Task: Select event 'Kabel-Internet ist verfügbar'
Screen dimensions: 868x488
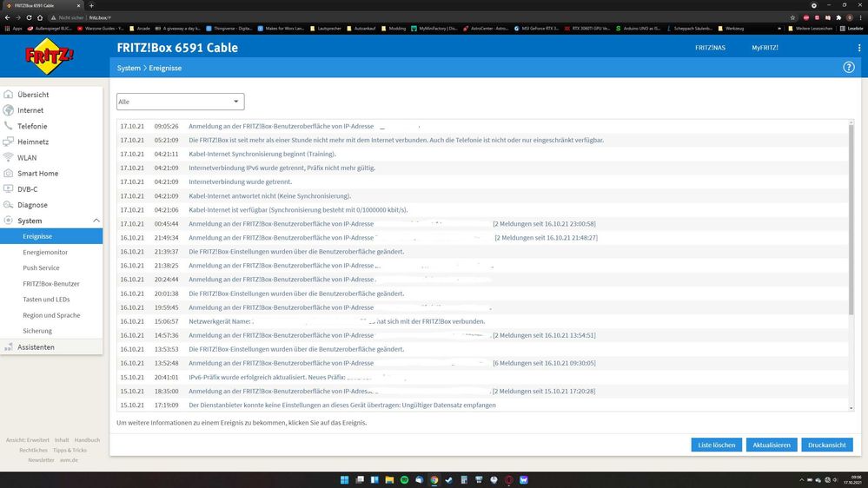Action: [483, 209]
